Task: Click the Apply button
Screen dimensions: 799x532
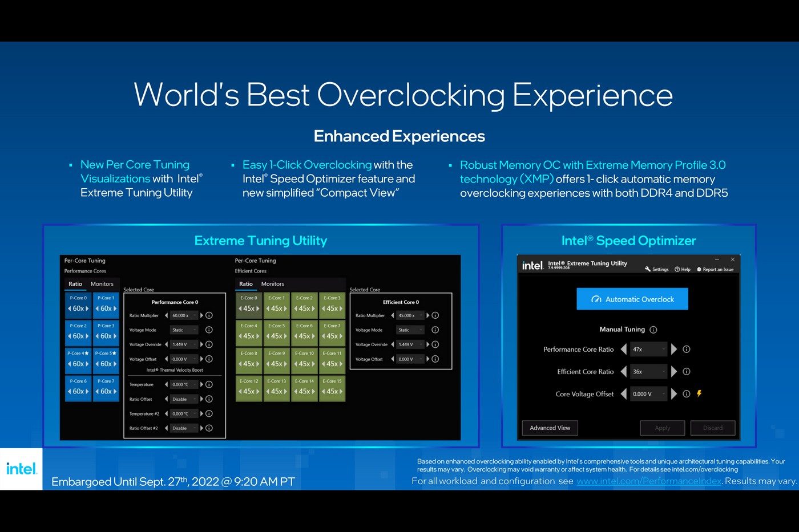Action: click(x=663, y=428)
